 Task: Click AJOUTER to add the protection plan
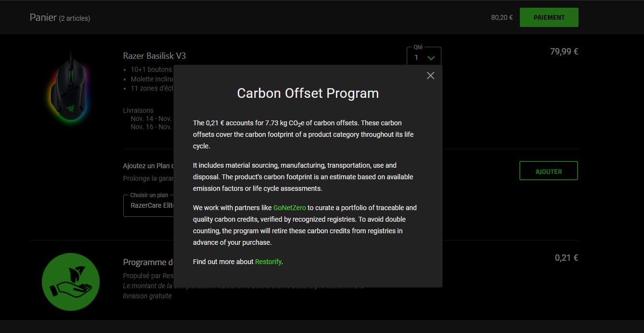pos(548,171)
